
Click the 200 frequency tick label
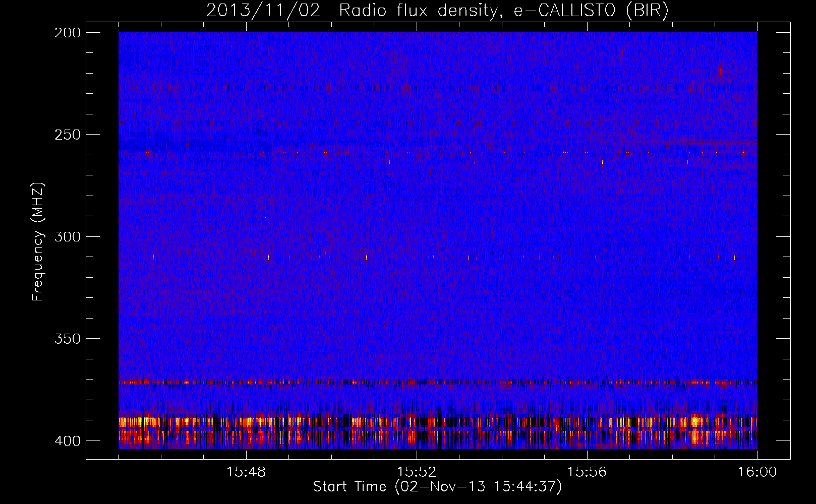pyautogui.click(x=67, y=33)
